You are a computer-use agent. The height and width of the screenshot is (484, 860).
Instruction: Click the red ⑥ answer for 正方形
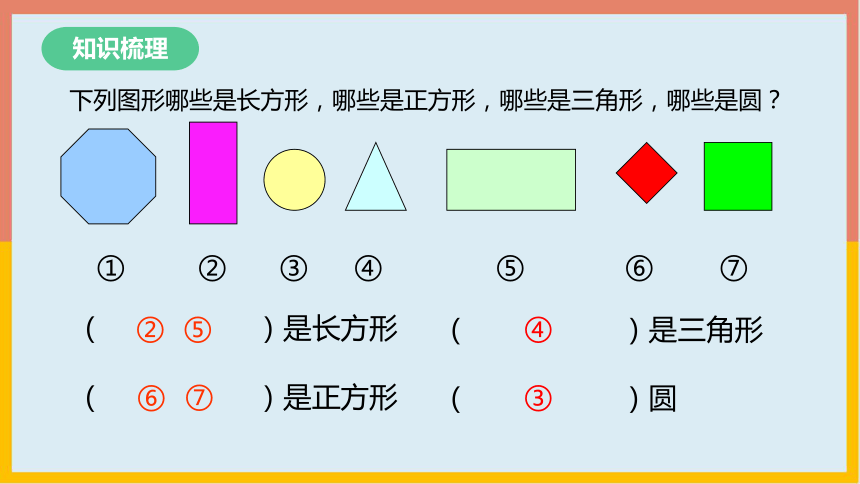pos(151,398)
